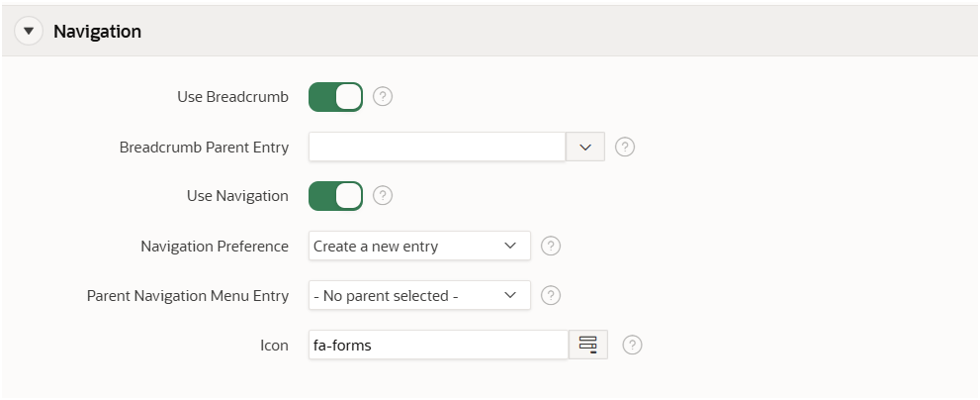
Task: Click the Navigation section heading
Action: pyautogui.click(x=98, y=31)
